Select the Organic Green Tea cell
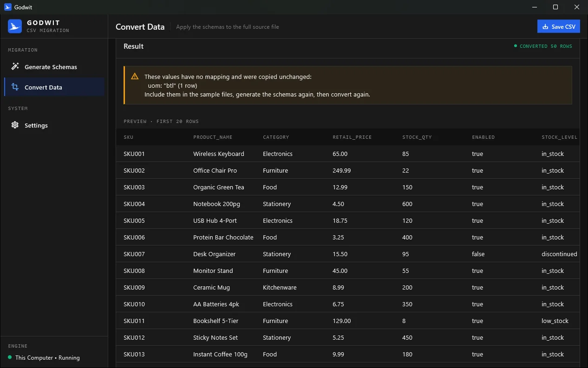The width and height of the screenshot is (588, 368). (219, 187)
